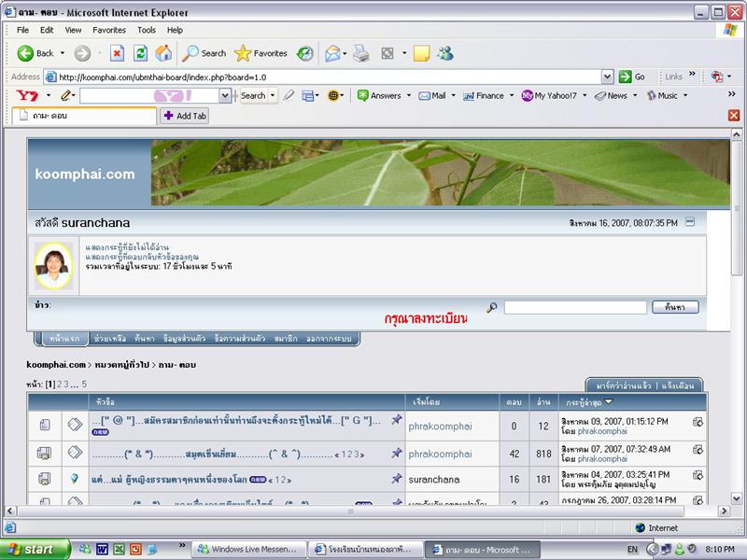Image resolution: width=747 pixels, height=560 pixels.
Task: Click the forum search input field
Action: (x=575, y=307)
